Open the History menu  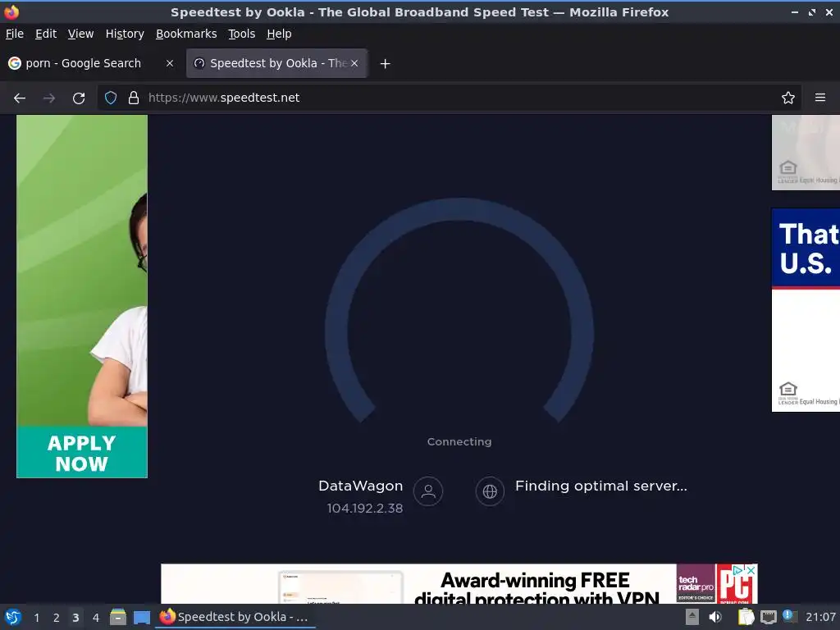click(x=125, y=34)
